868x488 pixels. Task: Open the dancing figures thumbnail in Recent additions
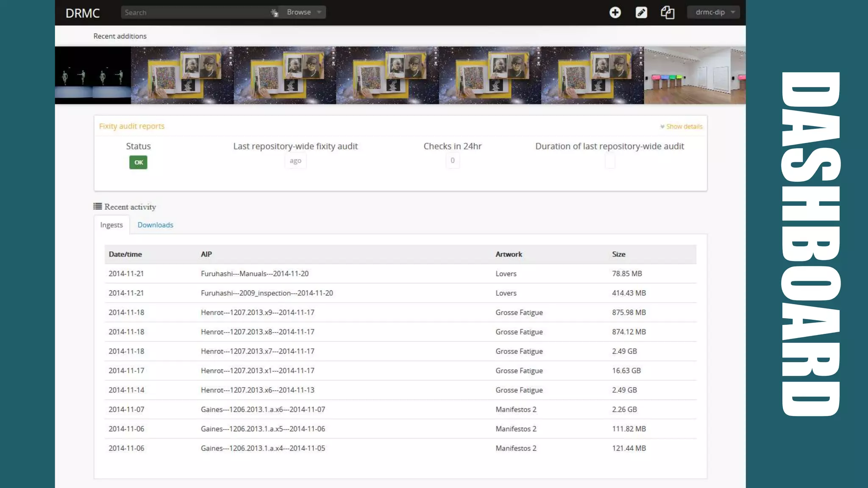pos(93,75)
